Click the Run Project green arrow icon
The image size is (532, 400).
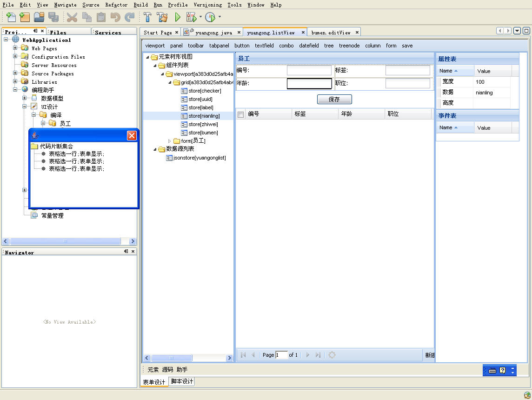178,17
